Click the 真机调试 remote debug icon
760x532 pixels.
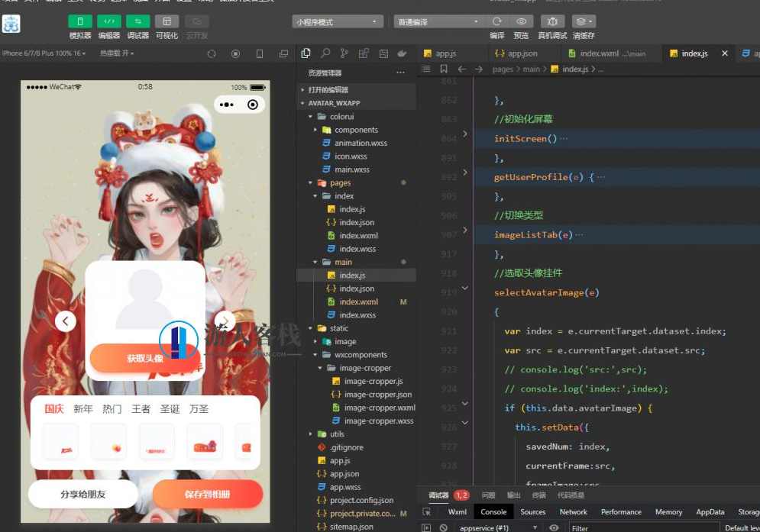[x=552, y=21]
